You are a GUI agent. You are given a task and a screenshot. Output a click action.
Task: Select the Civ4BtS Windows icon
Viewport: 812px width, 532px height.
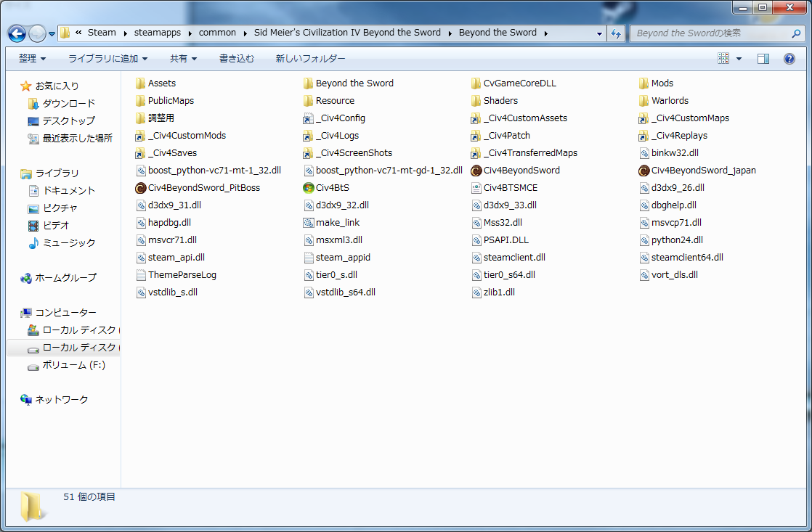tap(308, 188)
